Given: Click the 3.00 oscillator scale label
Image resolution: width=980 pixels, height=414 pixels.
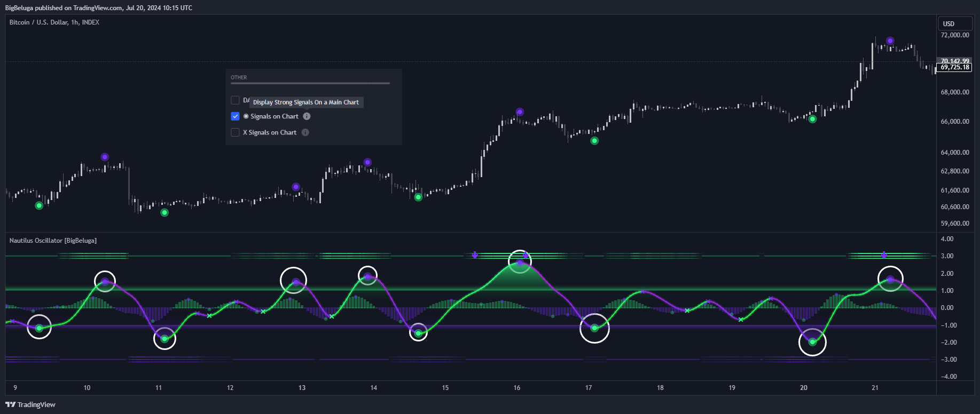Looking at the screenshot, I should coord(947,256).
